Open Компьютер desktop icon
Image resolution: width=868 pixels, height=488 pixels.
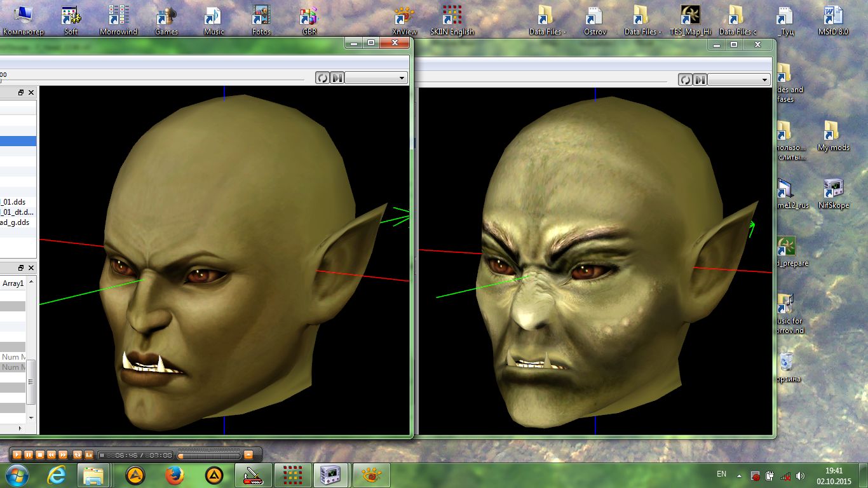coord(24,19)
